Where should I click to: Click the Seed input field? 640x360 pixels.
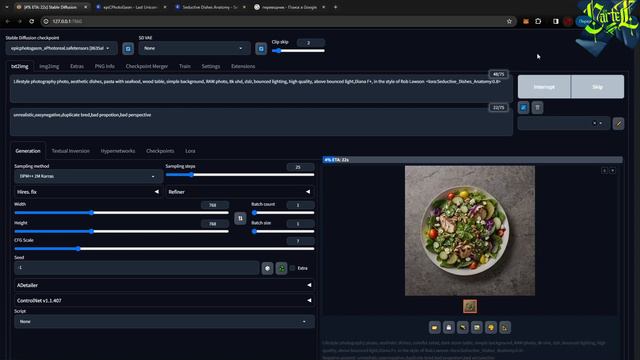pos(137,268)
